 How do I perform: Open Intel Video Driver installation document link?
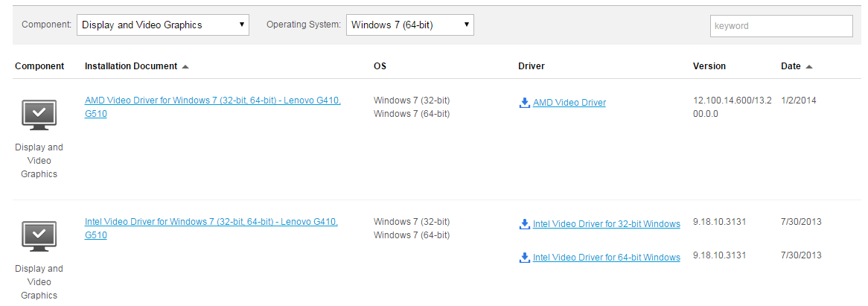pyautogui.click(x=211, y=229)
